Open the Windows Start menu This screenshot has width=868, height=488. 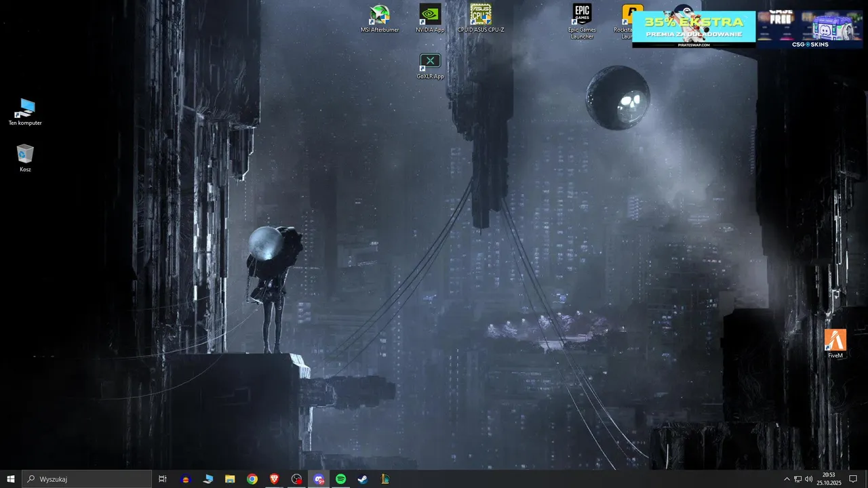coord(11,479)
